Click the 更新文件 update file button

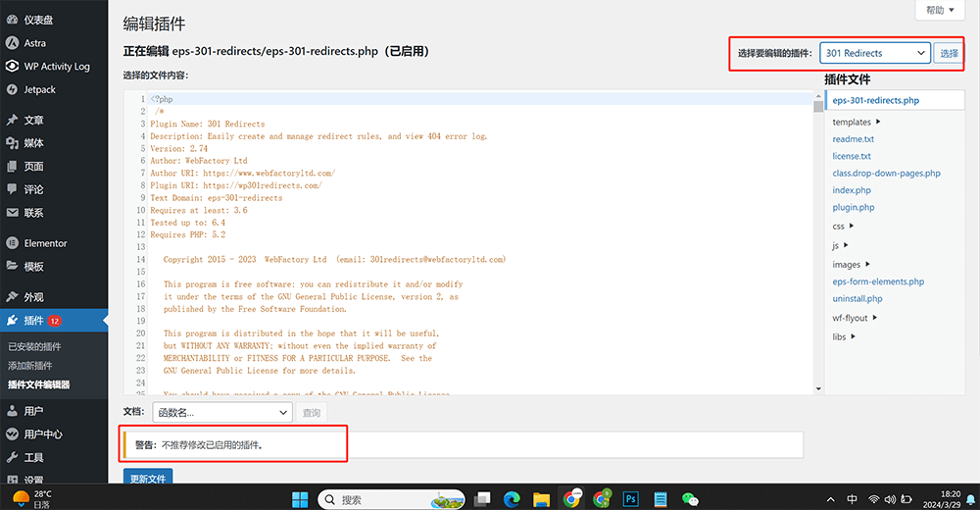pyautogui.click(x=148, y=478)
